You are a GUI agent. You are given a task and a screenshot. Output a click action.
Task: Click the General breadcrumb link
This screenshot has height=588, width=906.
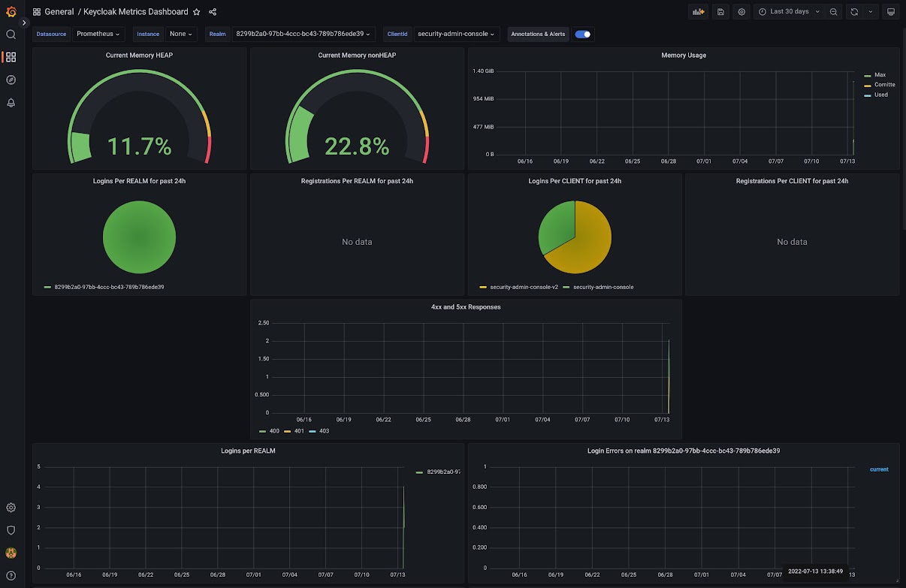[59, 12]
